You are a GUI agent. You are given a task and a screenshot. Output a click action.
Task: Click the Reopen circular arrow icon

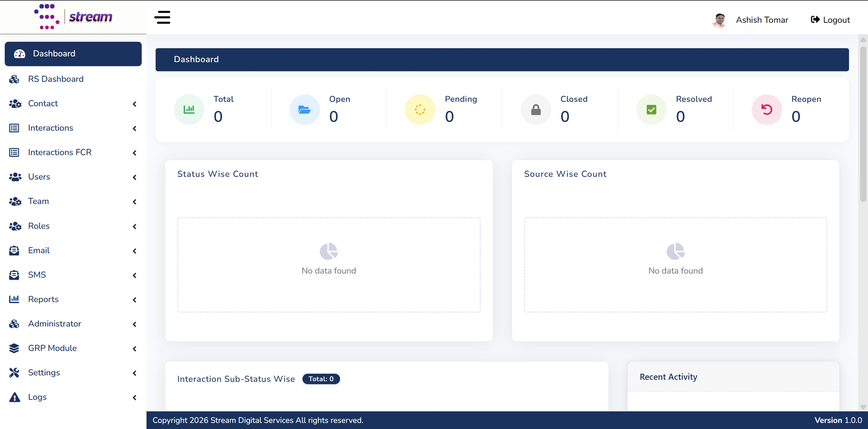click(x=767, y=110)
